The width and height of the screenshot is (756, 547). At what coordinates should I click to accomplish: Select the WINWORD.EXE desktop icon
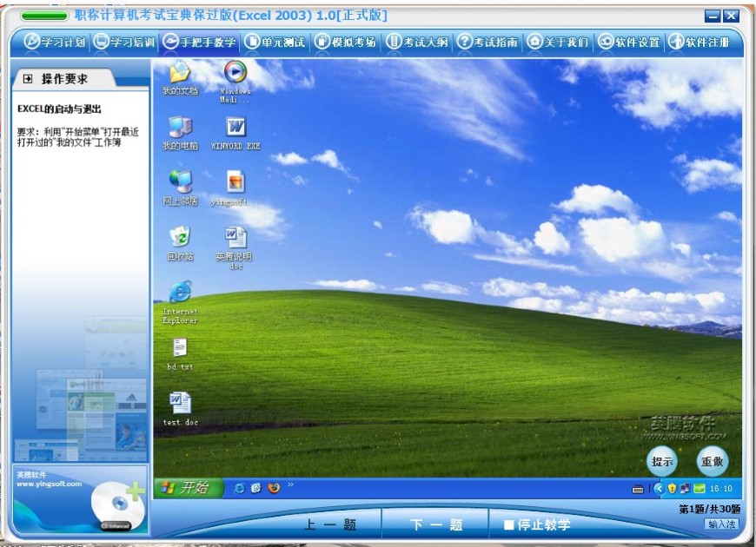point(235,134)
